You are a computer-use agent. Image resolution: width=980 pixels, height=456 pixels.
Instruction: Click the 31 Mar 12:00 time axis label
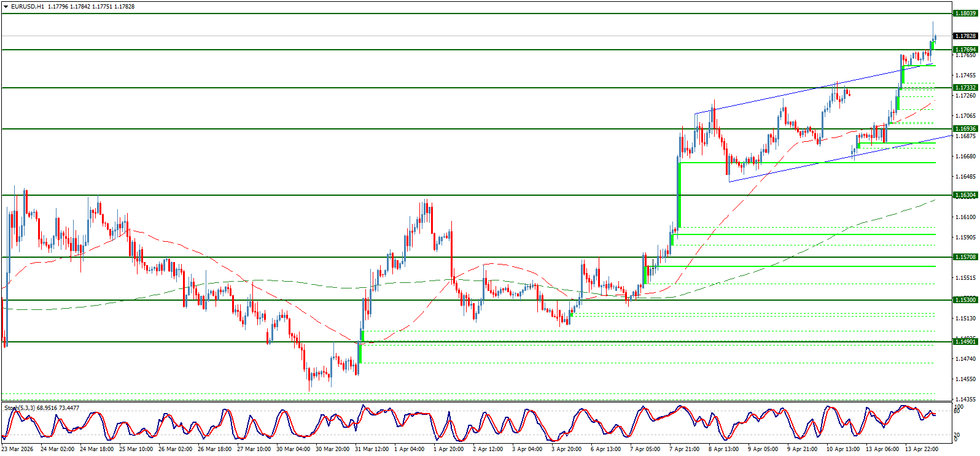coord(371,449)
